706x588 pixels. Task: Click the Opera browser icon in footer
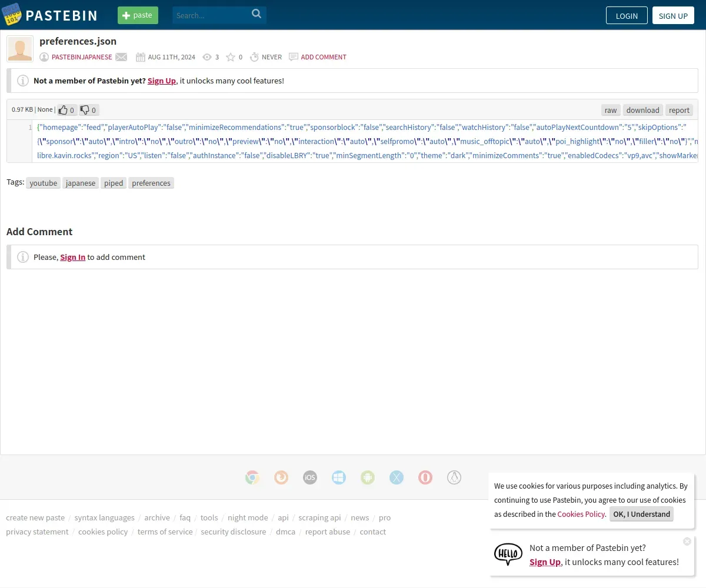(425, 477)
